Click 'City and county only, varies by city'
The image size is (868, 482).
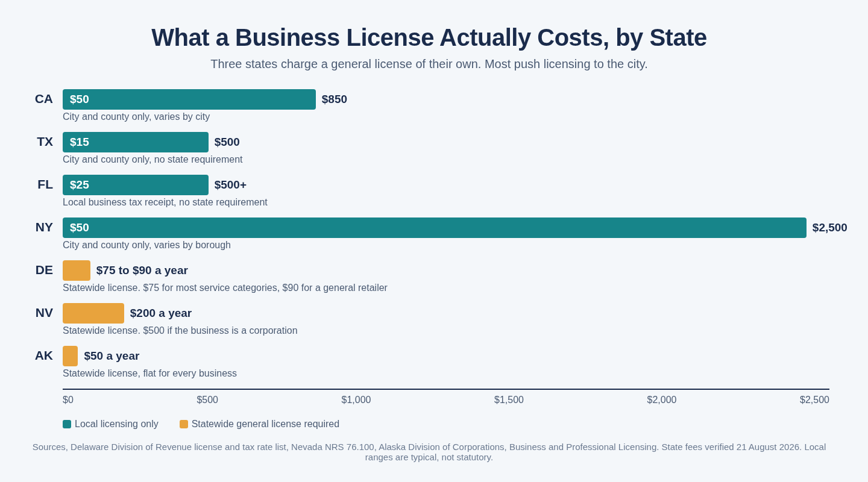point(136,117)
